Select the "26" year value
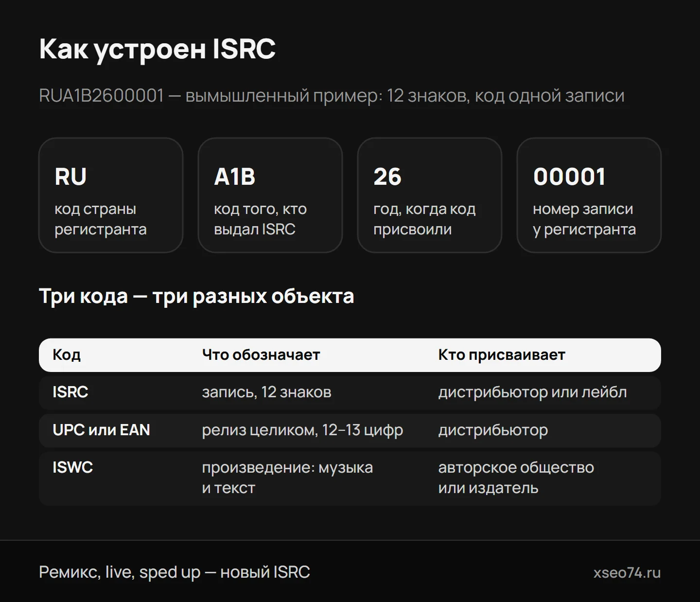Screen dimensions: 700x602 click(x=387, y=177)
